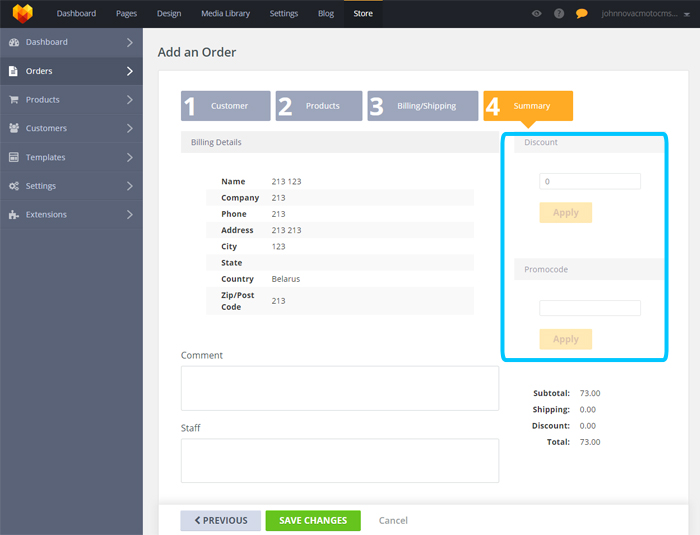Open Settings in the top menu
Image resolution: width=700 pixels, height=535 pixels.
tap(284, 13)
